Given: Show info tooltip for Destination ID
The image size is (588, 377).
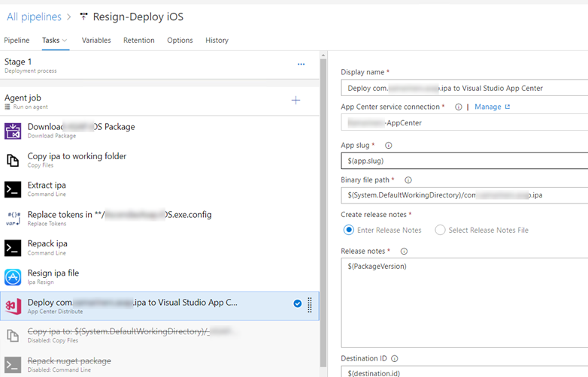Looking at the screenshot, I should coord(395,359).
